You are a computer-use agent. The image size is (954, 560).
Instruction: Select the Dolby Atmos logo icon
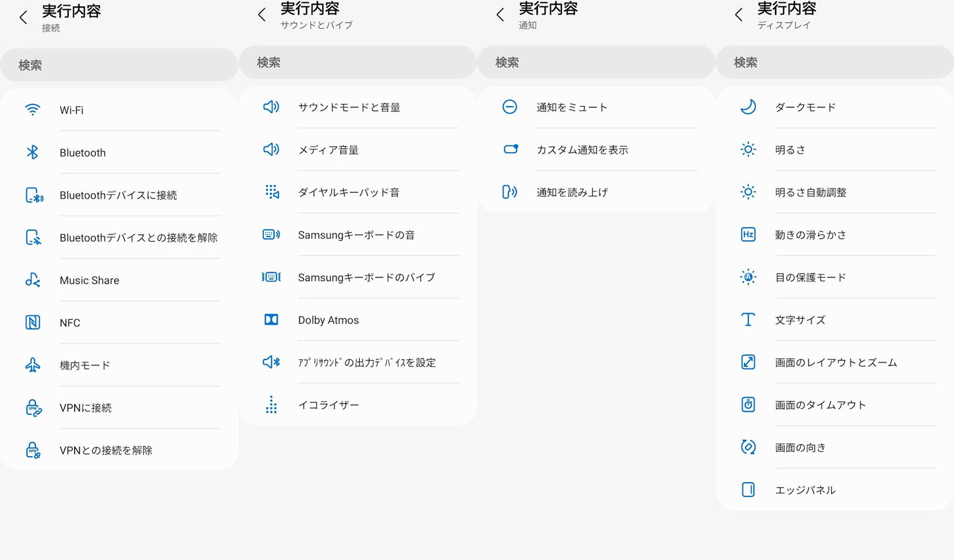tap(271, 319)
